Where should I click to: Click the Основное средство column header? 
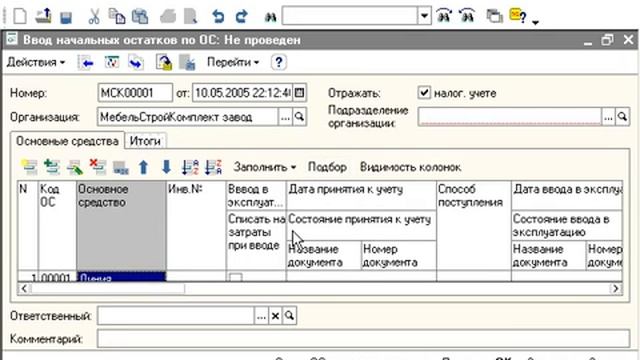pyautogui.click(x=121, y=225)
